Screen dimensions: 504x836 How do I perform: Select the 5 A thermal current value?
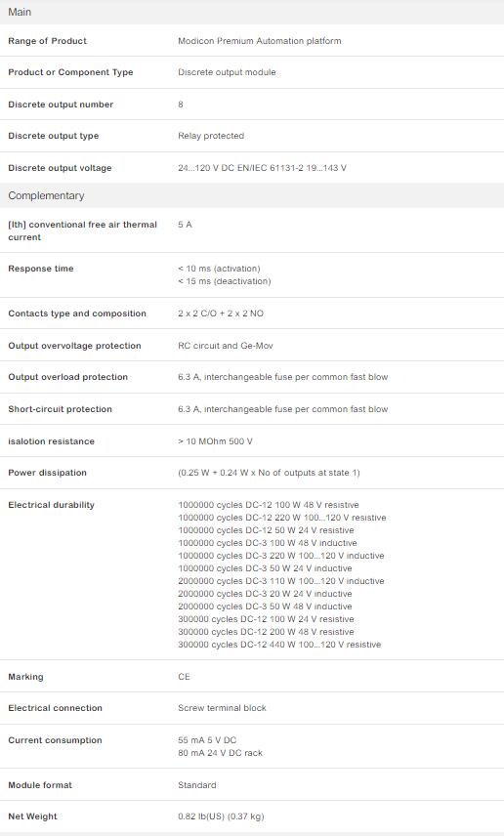click(x=185, y=225)
